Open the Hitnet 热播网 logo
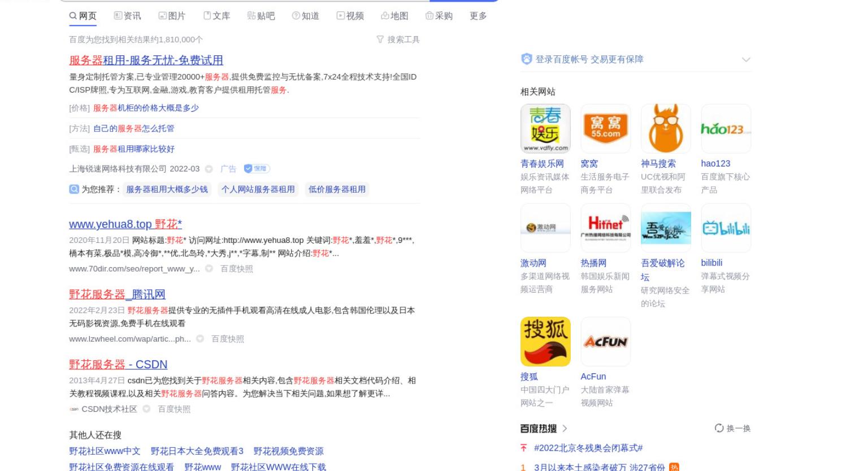Viewport: 868px width, 471px height. [x=606, y=228]
